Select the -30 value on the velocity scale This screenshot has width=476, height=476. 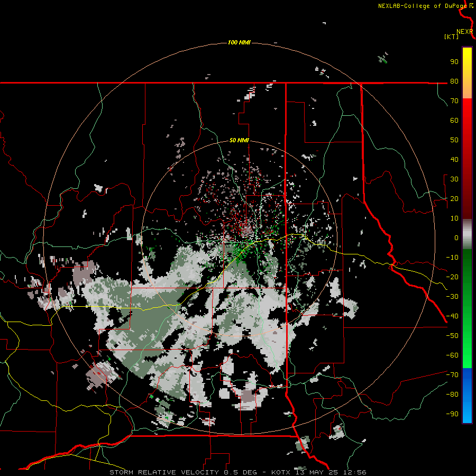[452, 297]
